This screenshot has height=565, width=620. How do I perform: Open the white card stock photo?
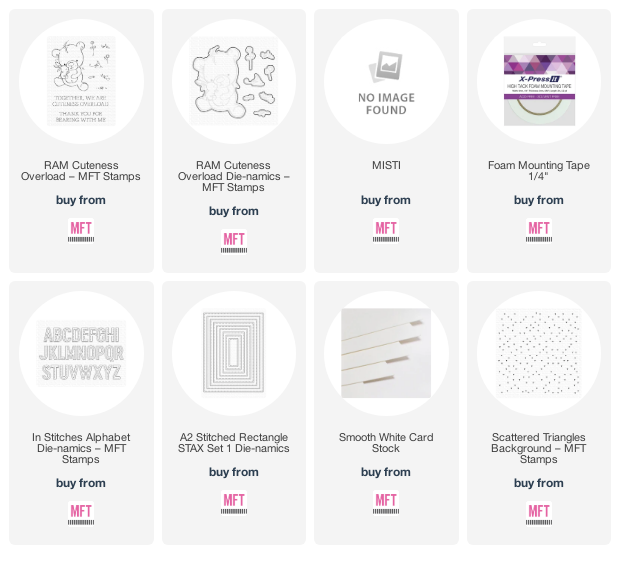[x=386, y=353]
